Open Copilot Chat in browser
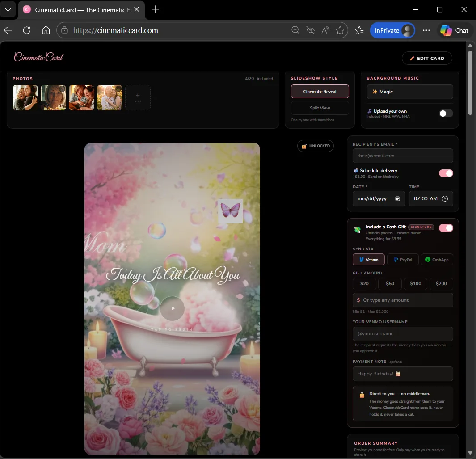This screenshot has height=459, width=476. (454, 30)
